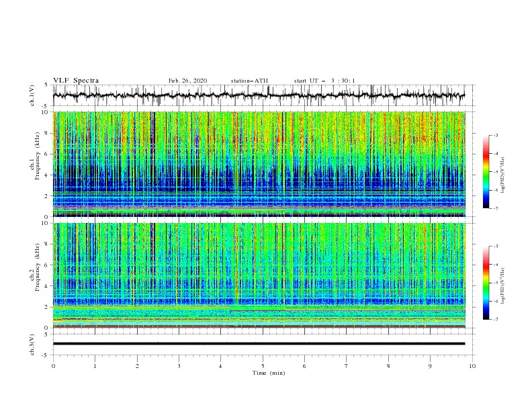Click the "-4" tick on lower color bar
The width and height of the screenshot is (532, 411).
(x=495, y=265)
